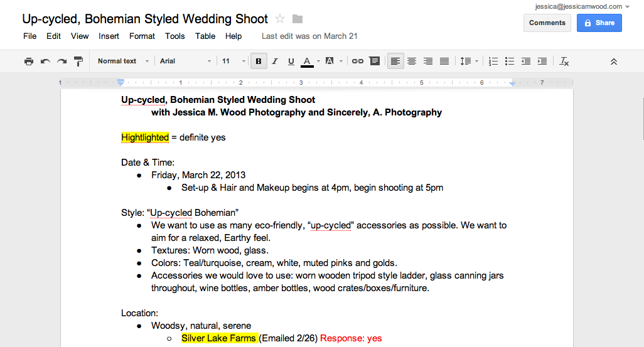Image resolution: width=644 pixels, height=347 pixels.
Task: Undo the last edit
Action: click(45, 61)
